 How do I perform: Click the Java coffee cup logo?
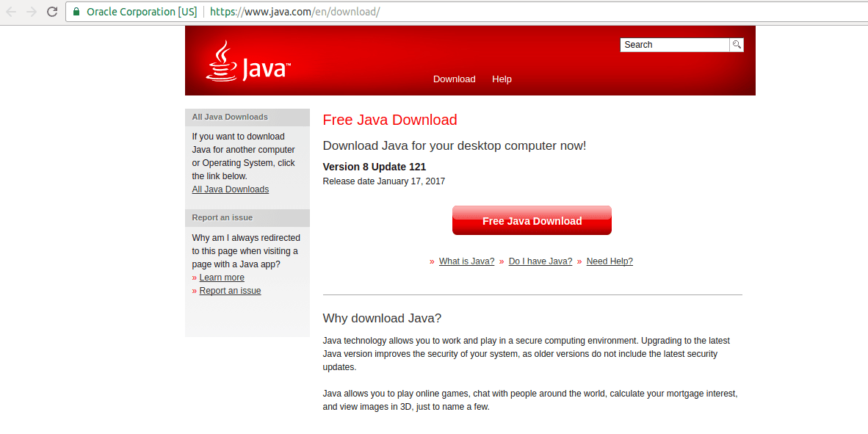(x=247, y=62)
